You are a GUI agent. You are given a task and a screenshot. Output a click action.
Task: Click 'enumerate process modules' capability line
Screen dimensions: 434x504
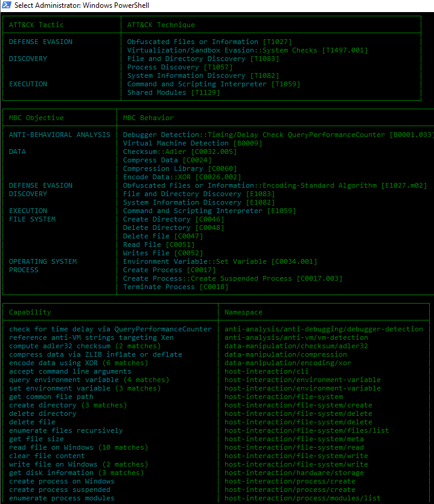coord(62,498)
